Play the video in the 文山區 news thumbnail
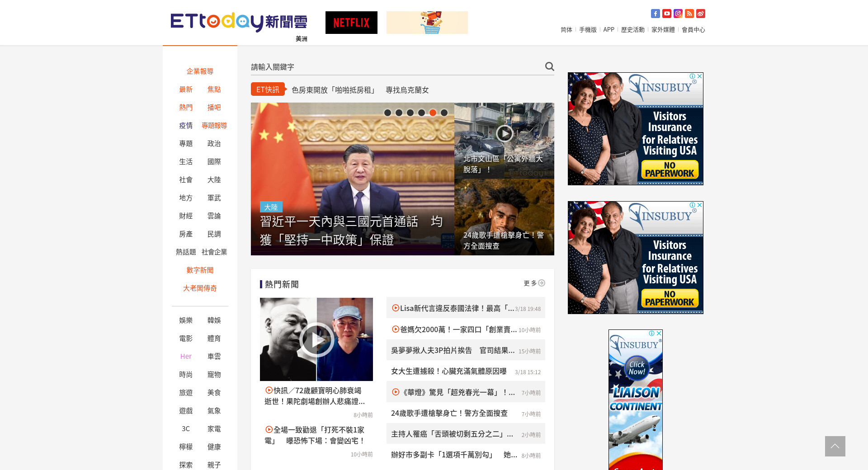This screenshot has width=868, height=470. [x=504, y=133]
